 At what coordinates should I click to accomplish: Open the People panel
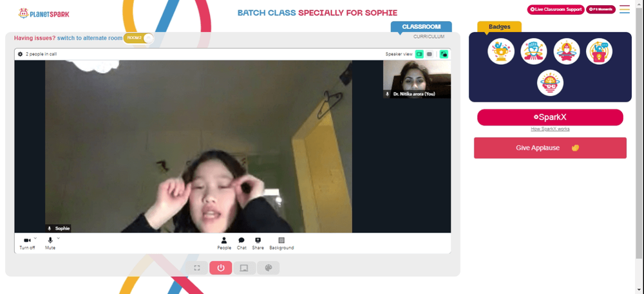224,244
